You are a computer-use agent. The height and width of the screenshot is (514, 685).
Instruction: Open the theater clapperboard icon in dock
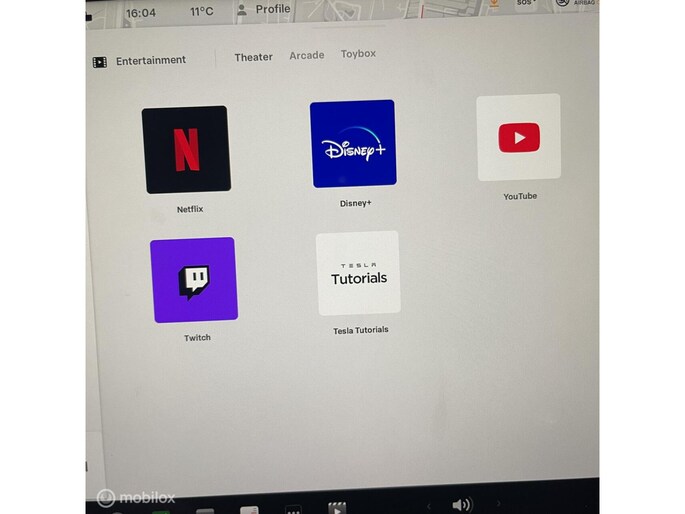coord(337,508)
